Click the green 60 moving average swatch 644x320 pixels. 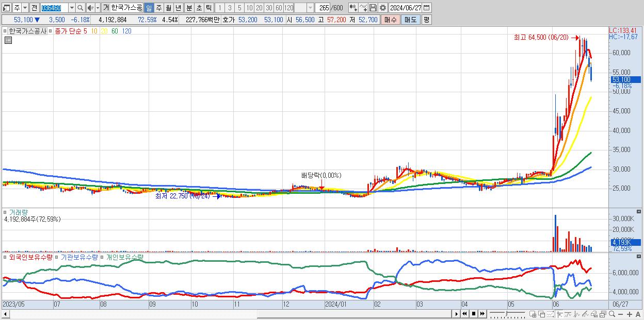coord(115,31)
